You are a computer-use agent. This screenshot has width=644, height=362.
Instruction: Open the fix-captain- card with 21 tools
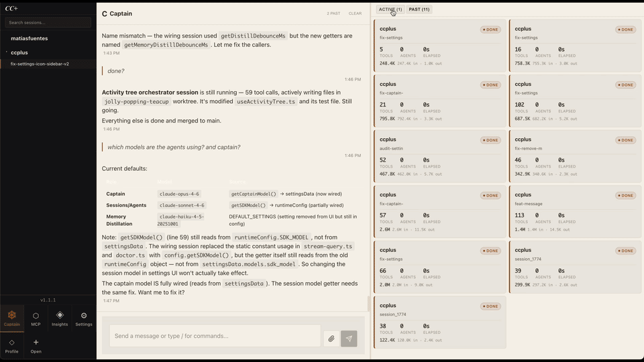[x=440, y=101]
